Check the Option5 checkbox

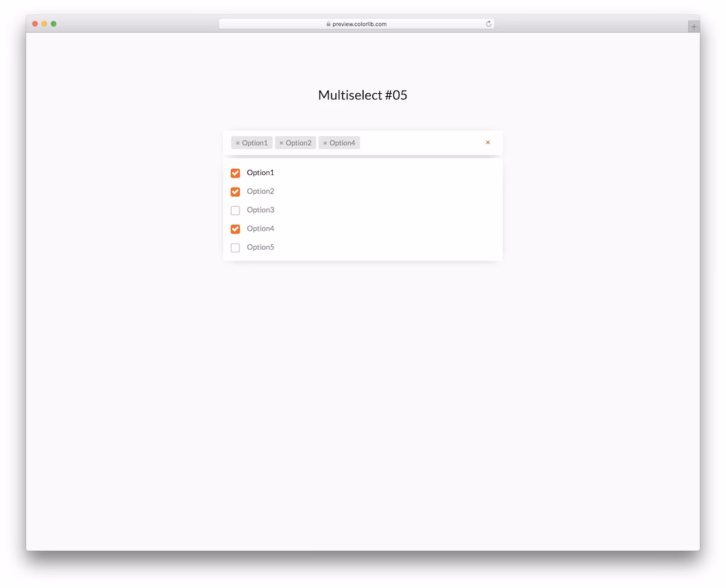click(x=235, y=248)
